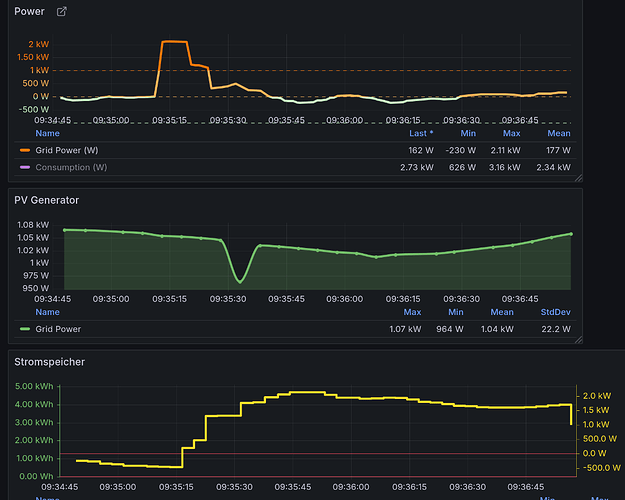Click the orange Grid Power (W) legend color marker
The image size is (625, 500).
click(25, 150)
